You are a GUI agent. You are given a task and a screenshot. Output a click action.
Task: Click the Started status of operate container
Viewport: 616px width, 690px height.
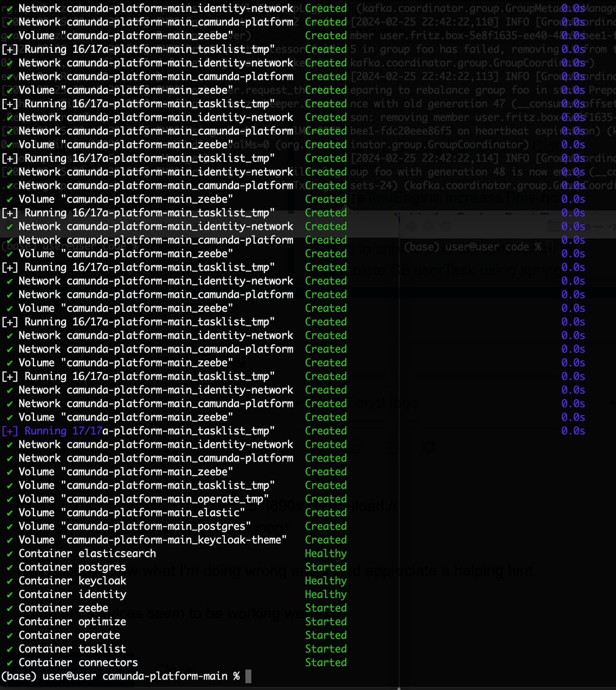tap(326, 635)
